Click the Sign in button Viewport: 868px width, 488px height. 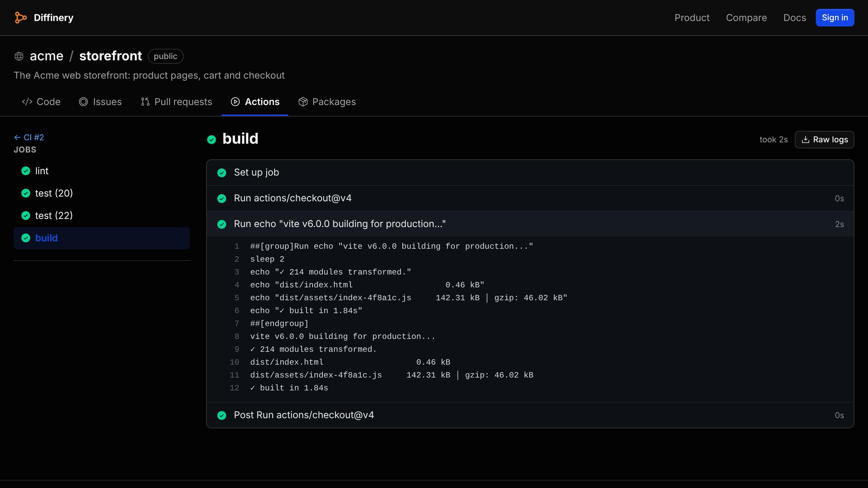835,18
